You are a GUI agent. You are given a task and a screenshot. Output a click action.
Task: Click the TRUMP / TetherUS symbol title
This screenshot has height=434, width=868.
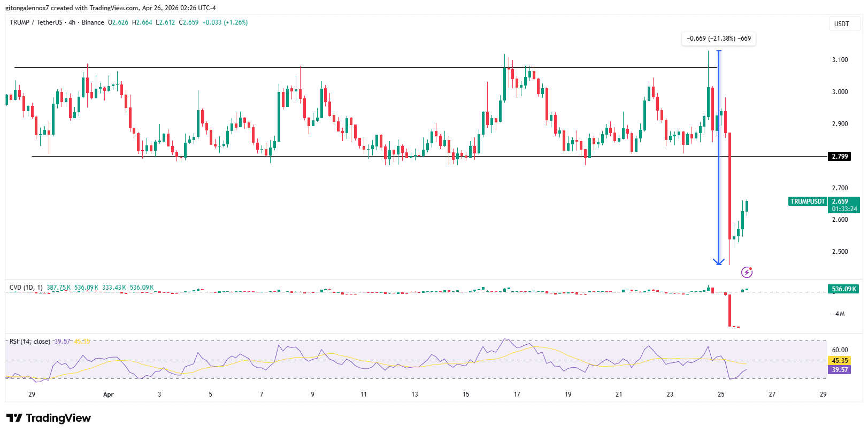point(35,22)
